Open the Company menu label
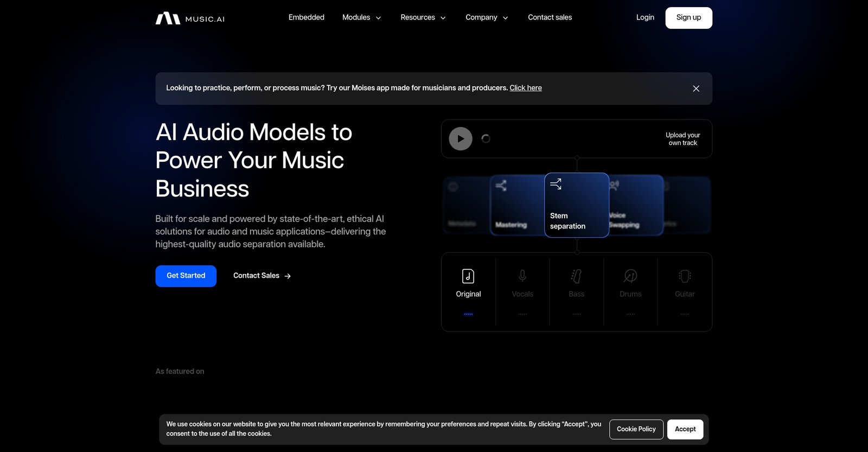 pyautogui.click(x=481, y=17)
